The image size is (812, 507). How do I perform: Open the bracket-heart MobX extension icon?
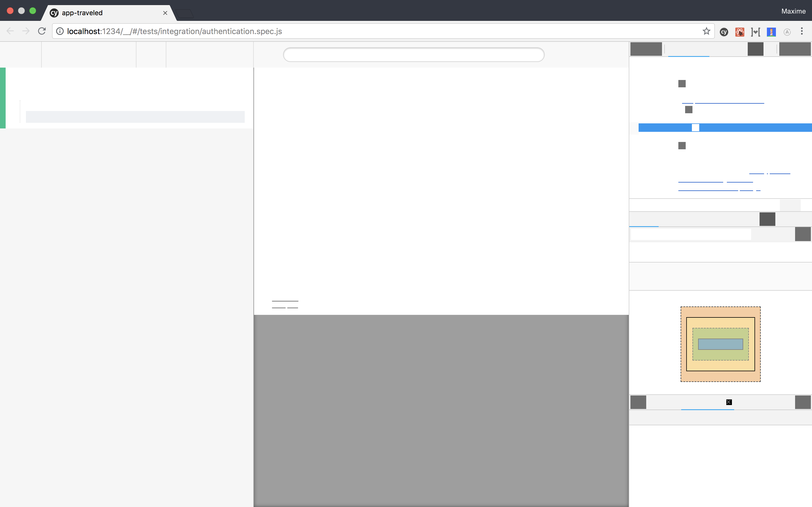click(755, 32)
